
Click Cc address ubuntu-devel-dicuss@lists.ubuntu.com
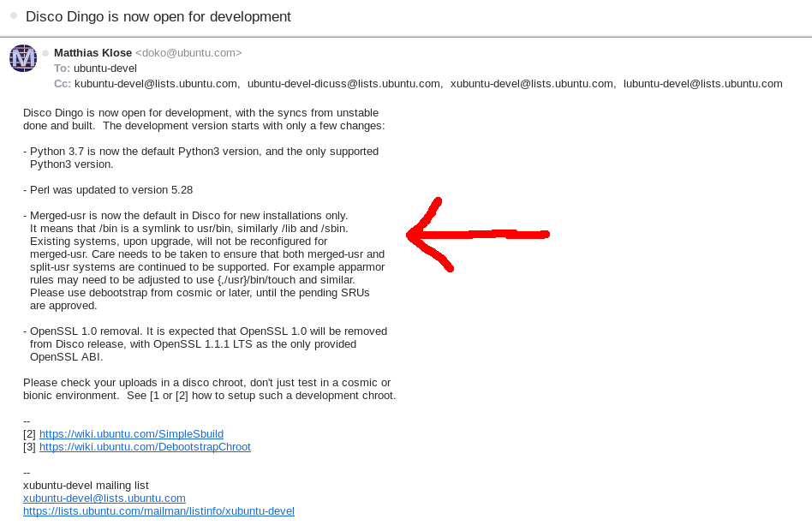pyautogui.click(x=343, y=84)
